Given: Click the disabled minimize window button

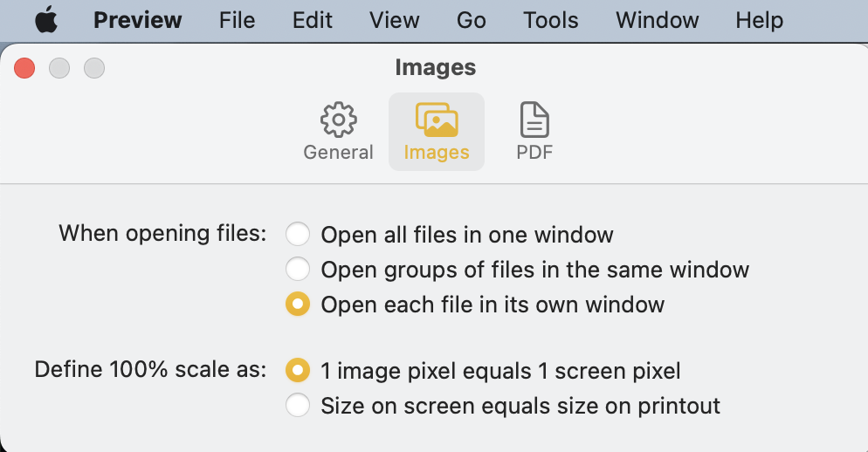Looking at the screenshot, I should pos(59,68).
